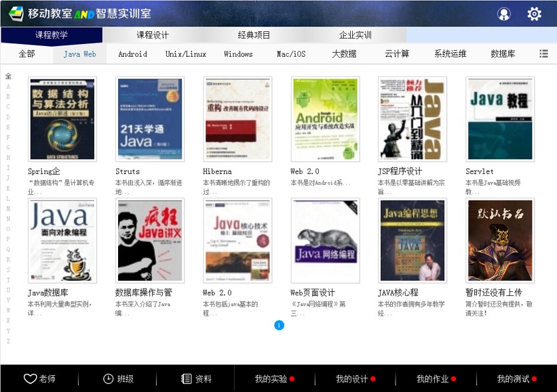Click the Hiberna course title
Image resolution: width=557 pixels, height=392 pixels.
pos(217,171)
